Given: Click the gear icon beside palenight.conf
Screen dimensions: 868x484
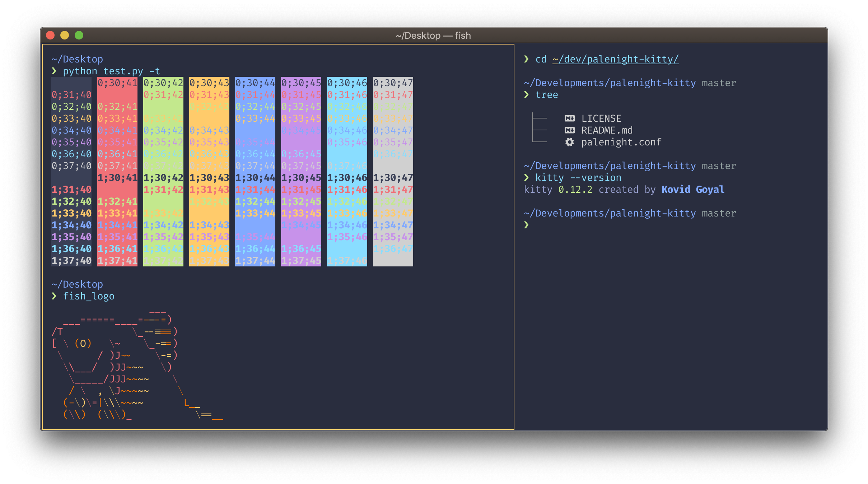Looking at the screenshot, I should 569,142.
